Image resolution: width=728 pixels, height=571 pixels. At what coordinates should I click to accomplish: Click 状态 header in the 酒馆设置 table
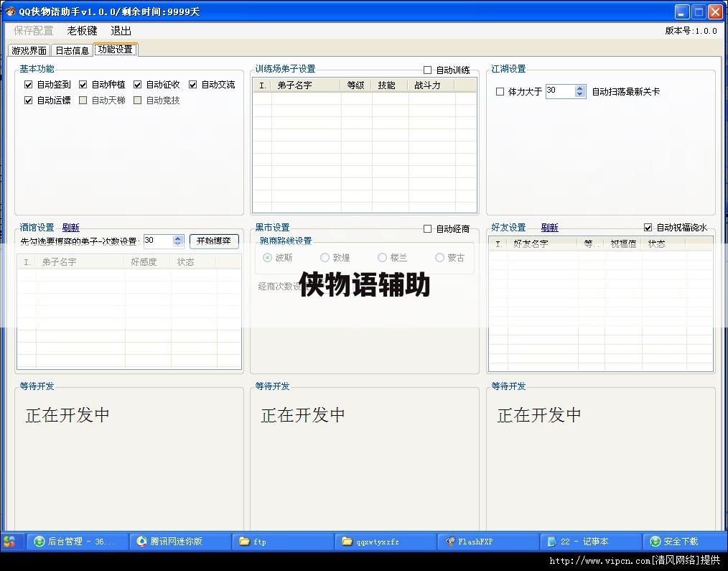pos(193,262)
